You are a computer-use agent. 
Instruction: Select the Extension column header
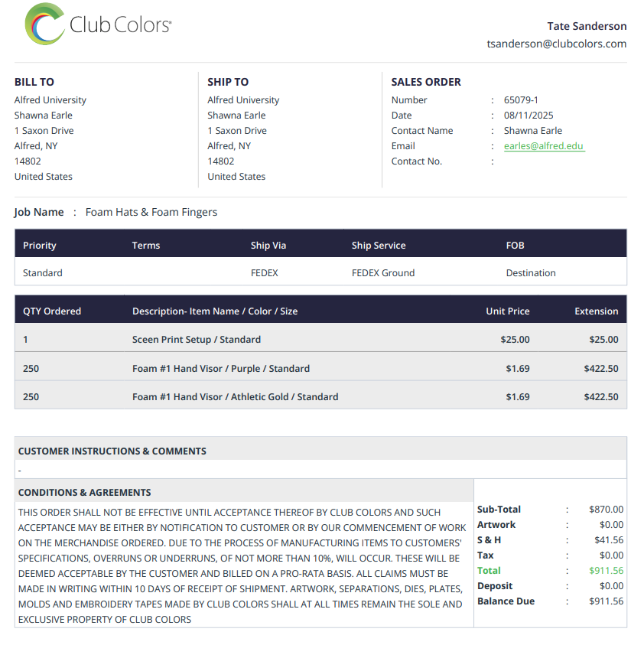click(597, 311)
